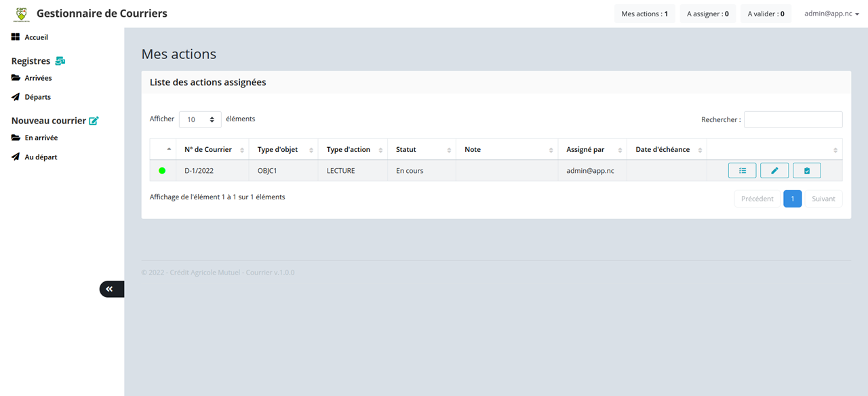Open the Arrivées register in the sidebar

coord(38,78)
